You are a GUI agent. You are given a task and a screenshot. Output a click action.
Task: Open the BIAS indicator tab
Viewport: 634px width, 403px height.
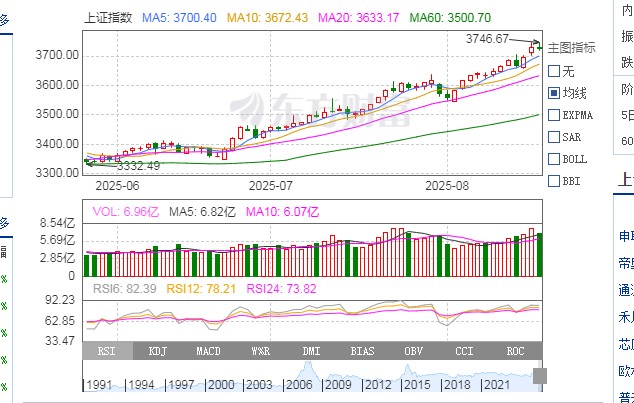pos(362,351)
